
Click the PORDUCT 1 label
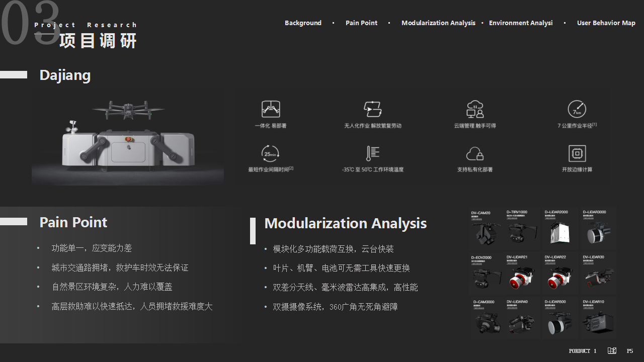(582, 350)
